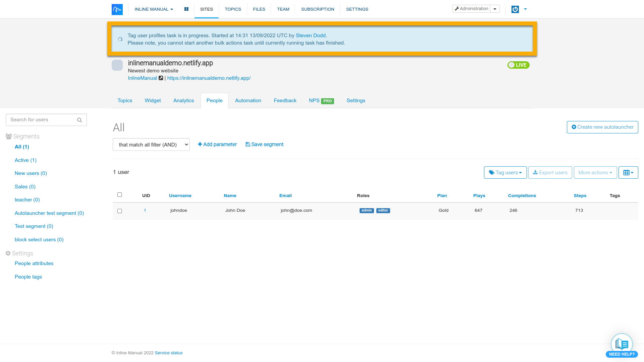Toggle the LIVE site switch

pyautogui.click(x=518, y=65)
